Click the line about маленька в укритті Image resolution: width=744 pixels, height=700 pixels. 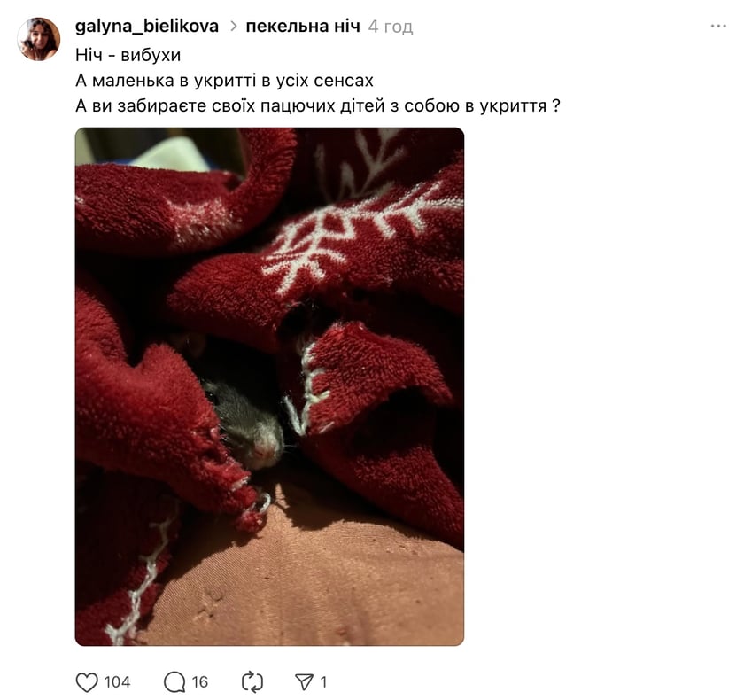pos(224,81)
